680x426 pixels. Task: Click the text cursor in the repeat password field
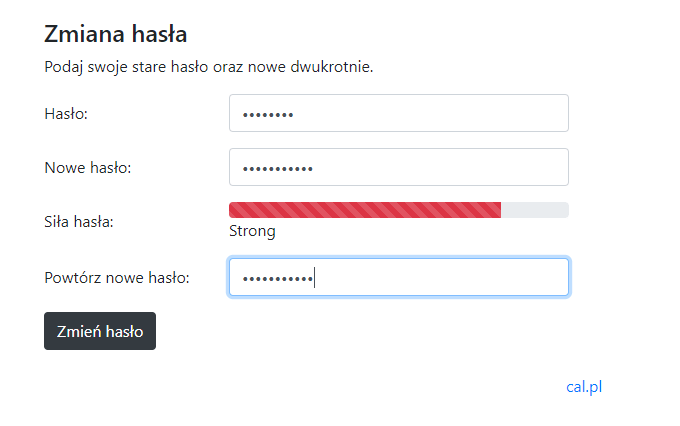(x=314, y=278)
